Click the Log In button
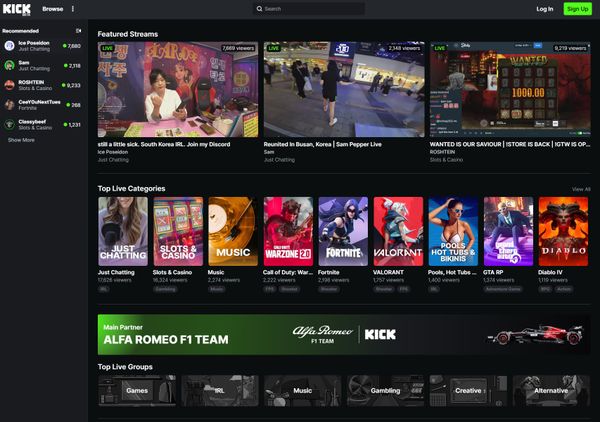Viewport: 600px width, 422px height. (545, 9)
